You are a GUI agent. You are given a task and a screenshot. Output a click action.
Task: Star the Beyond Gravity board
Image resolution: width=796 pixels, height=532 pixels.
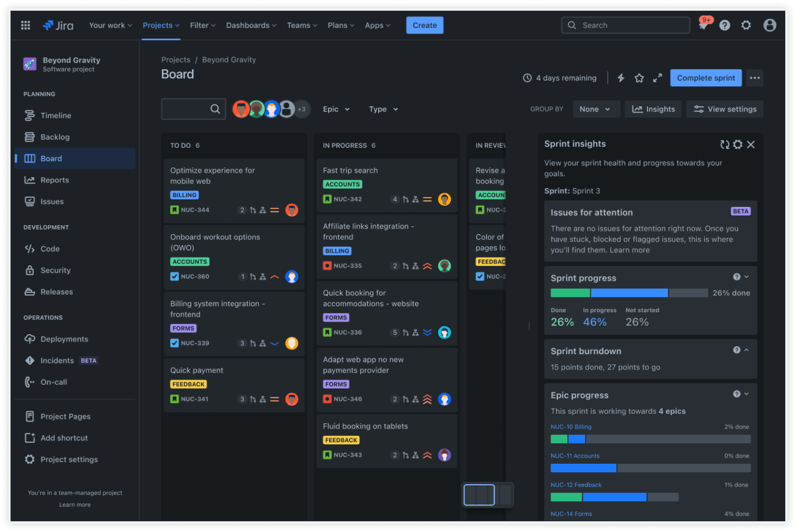(639, 78)
